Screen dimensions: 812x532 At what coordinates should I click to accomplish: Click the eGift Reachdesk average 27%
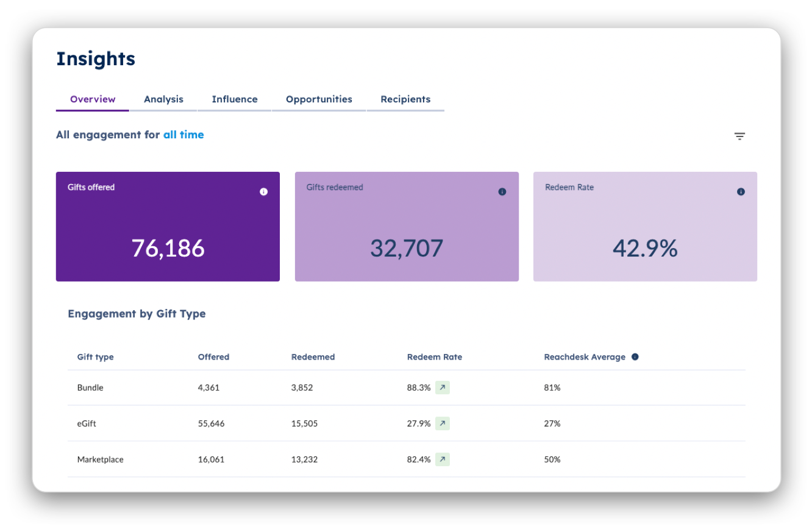(x=552, y=424)
